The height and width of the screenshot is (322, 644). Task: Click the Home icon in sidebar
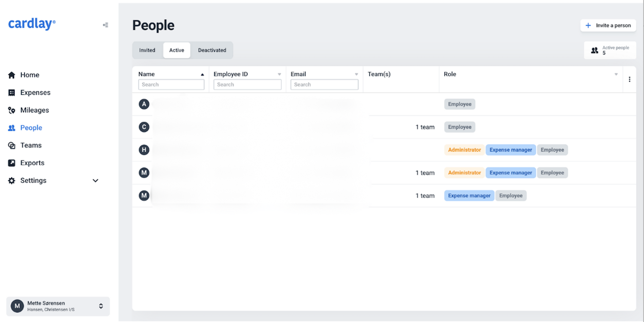tap(12, 75)
